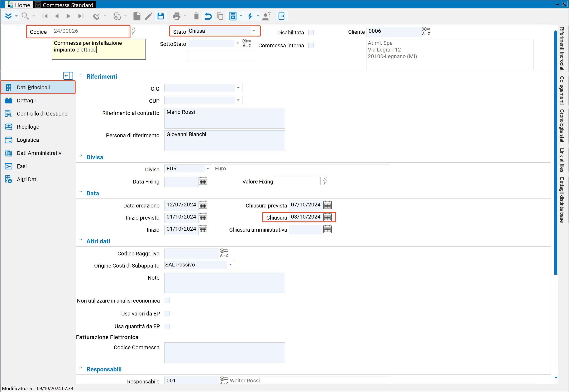
Task: Toggle the Disabilitata checkbox
Action: click(311, 32)
